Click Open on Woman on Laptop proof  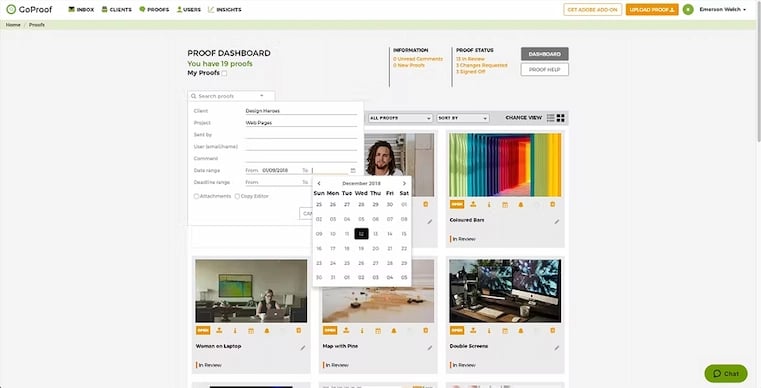coord(203,331)
